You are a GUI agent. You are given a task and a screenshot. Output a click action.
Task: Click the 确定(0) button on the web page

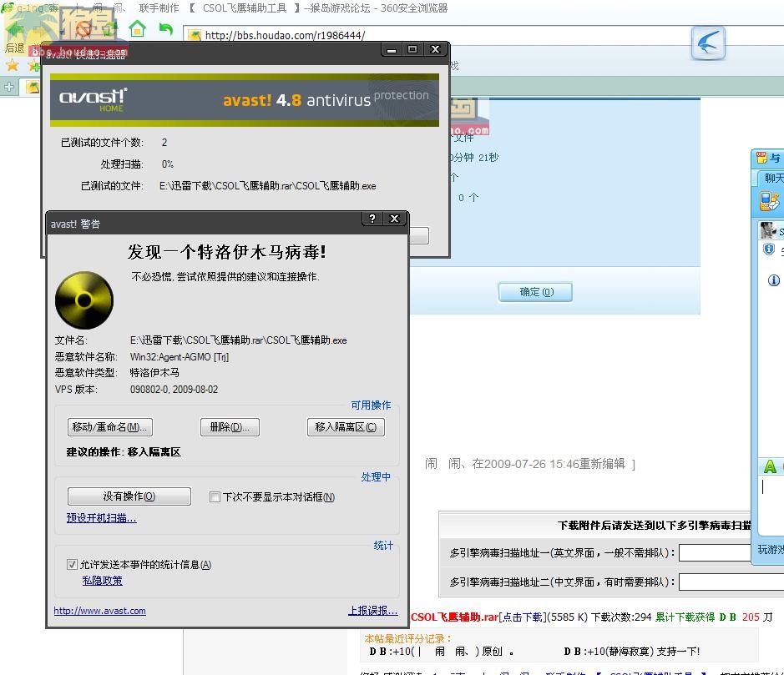tap(535, 292)
